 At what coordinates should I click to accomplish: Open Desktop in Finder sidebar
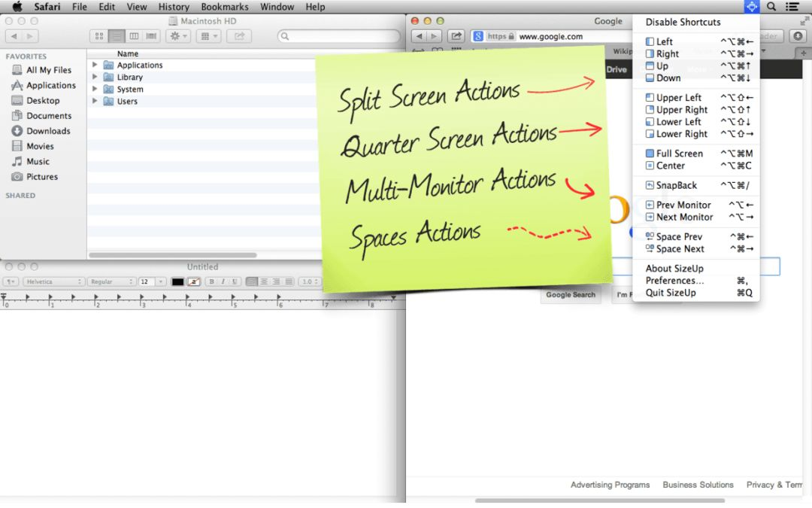[36, 100]
